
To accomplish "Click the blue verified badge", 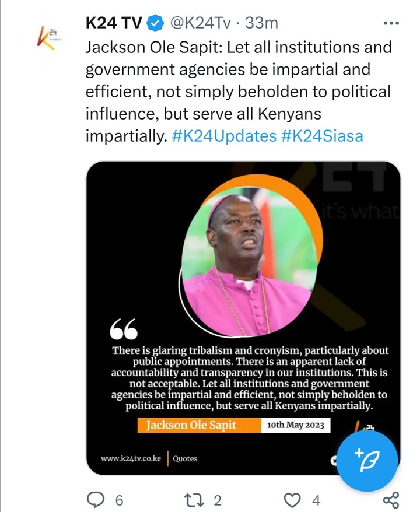I will click(155, 23).
